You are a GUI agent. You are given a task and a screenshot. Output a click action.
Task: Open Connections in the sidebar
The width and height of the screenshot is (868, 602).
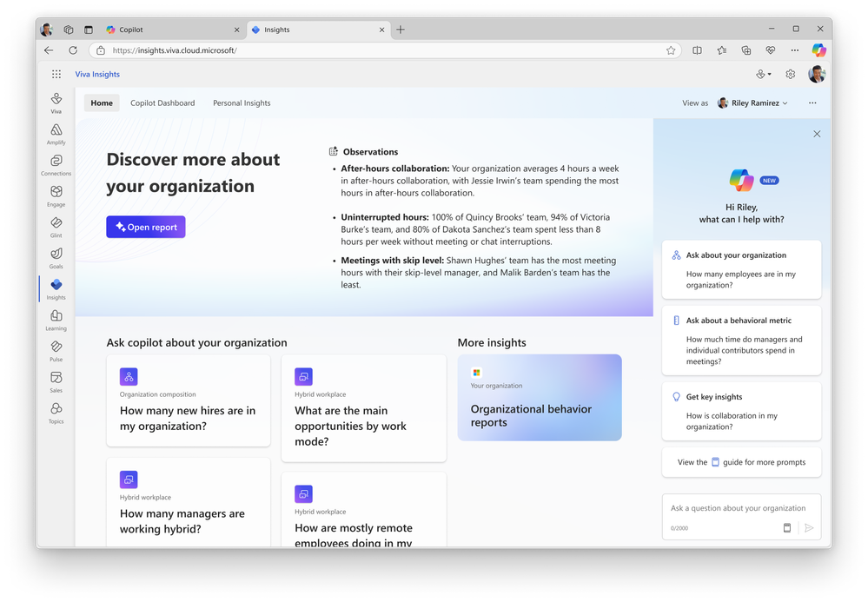pos(56,165)
